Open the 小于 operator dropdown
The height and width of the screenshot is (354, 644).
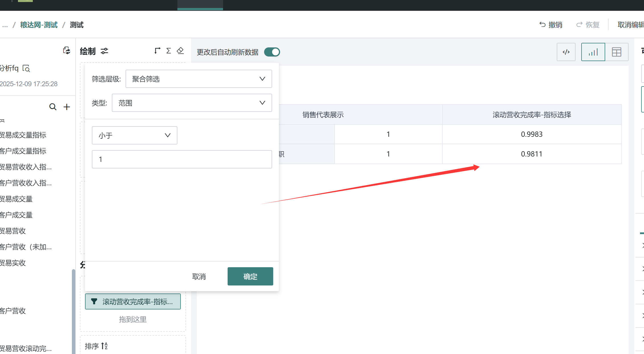point(134,135)
